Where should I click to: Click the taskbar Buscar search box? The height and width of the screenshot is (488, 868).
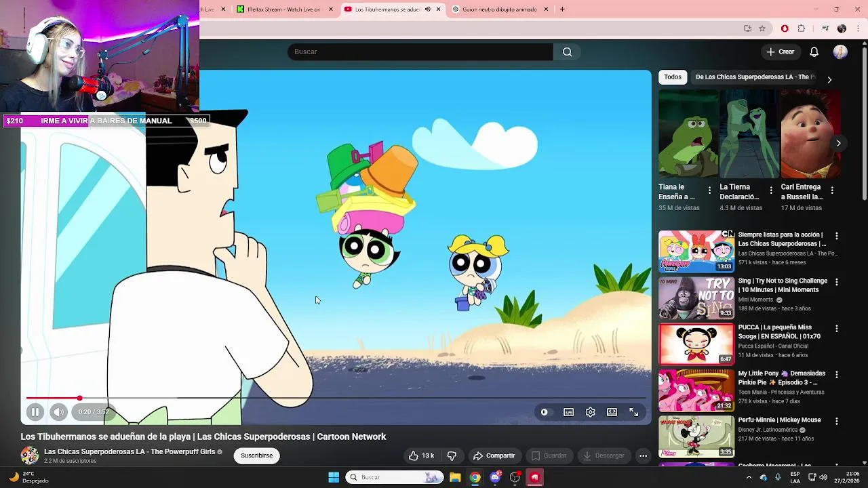pos(395,477)
